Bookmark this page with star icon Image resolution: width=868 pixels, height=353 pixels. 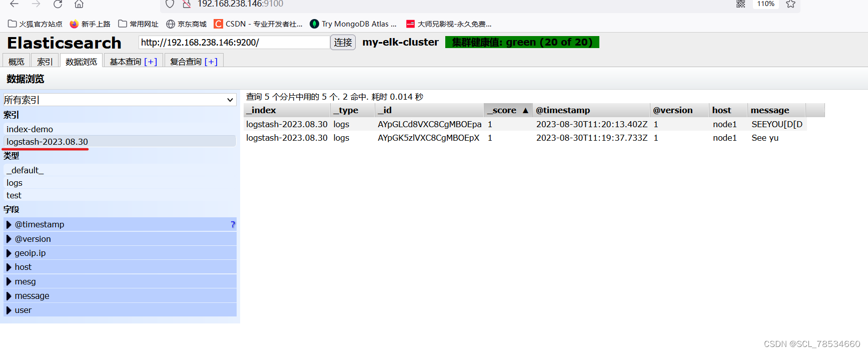click(x=790, y=4)
